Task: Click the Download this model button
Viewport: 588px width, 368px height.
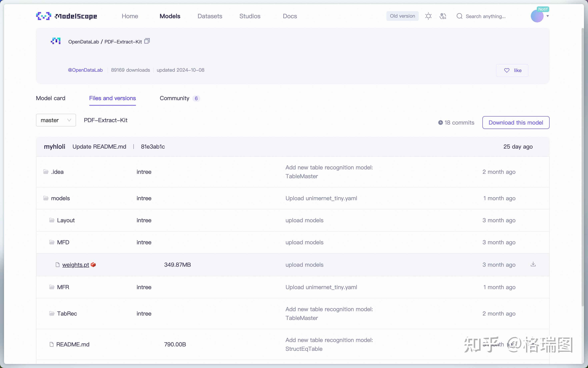Action: [516, 122]
